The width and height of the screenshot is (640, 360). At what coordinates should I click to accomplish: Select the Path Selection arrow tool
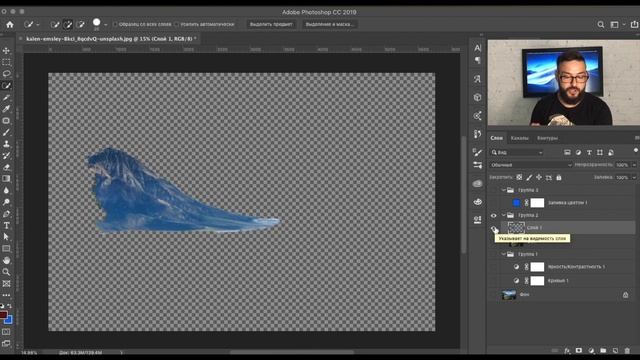(x=6, y=237)
